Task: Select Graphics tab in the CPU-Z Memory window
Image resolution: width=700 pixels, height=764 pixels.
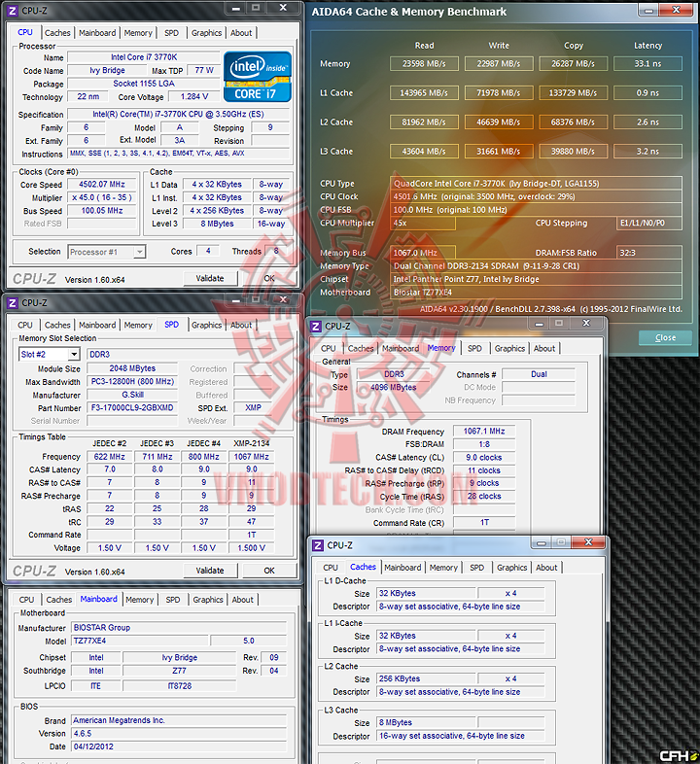Action: [x=509, y=348]
